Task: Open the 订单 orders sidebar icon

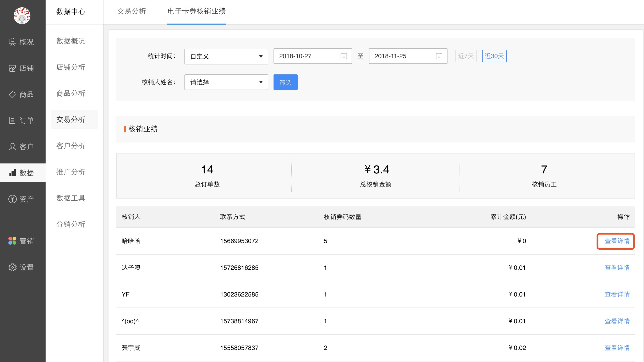Action: pos(12,120)
